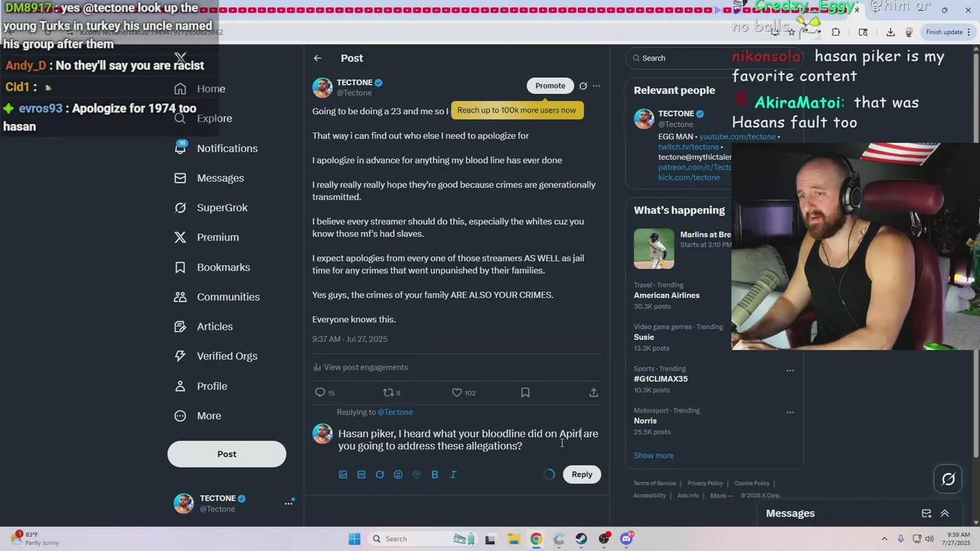Click the repost icon with 8
This screenshot has height=551, width=980.
tap(388, 393)
